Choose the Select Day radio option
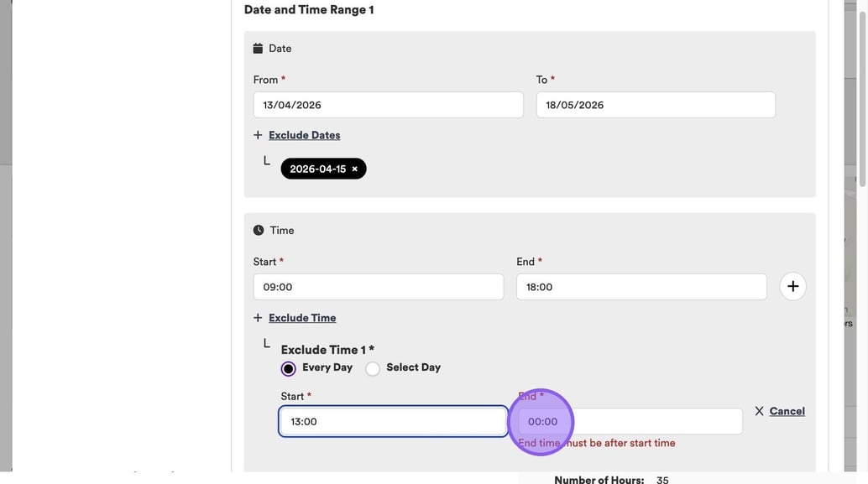Image resolution: width=868 pixels, height=484 pixels. click(x=373, y=368)
